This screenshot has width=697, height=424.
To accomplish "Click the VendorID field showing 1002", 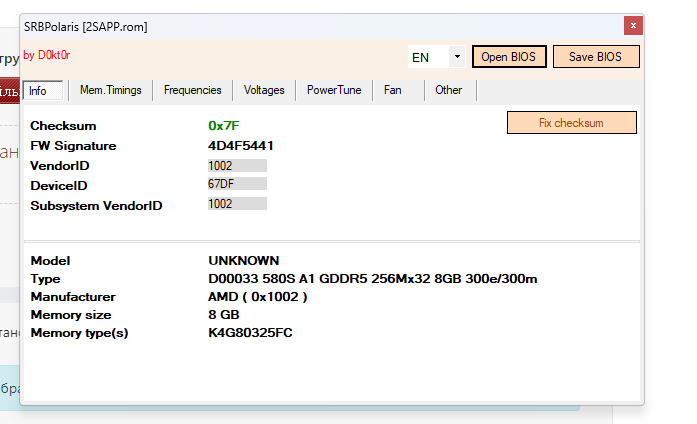I will (x=236, y=165).
